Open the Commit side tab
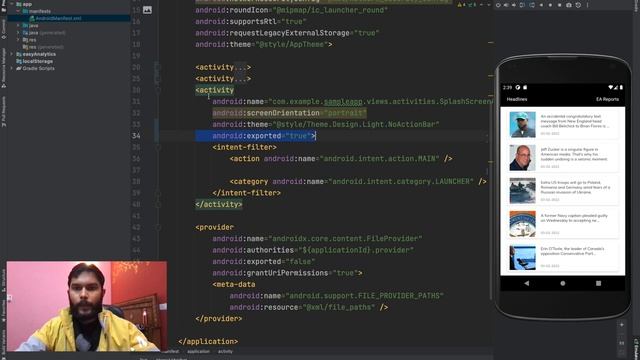Viewport: 640px width, 360px height. coord(3,29)
